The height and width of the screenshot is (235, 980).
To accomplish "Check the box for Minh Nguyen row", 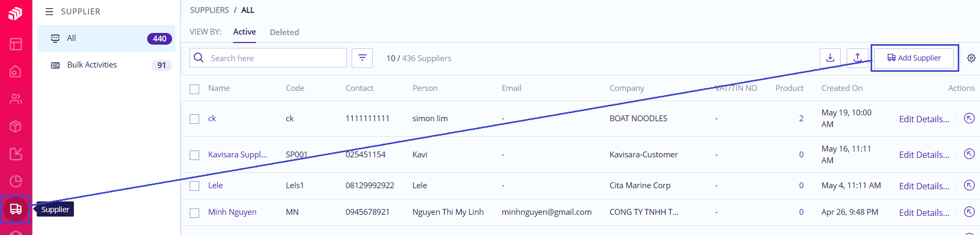I will (x=194, y=213).
